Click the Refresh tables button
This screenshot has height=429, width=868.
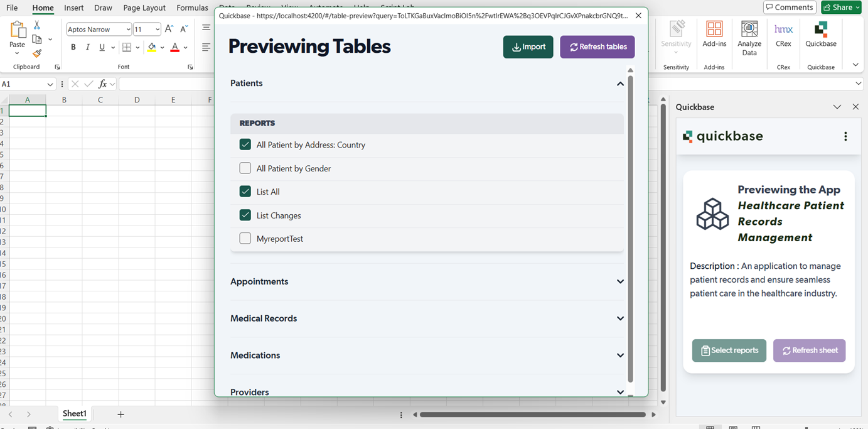click(x=597, y=46)
